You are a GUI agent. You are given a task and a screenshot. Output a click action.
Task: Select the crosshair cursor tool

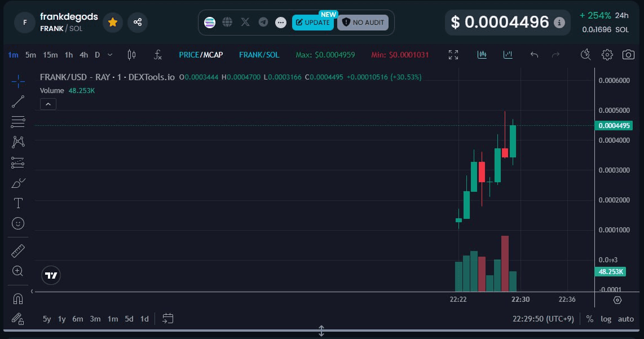[x=18, y=81]
